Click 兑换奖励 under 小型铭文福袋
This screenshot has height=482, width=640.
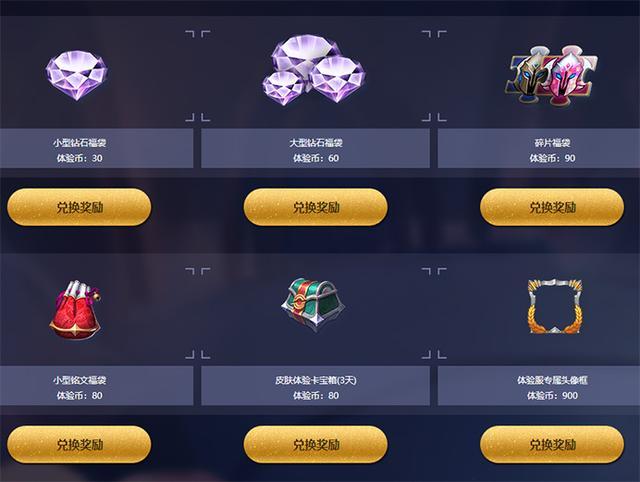(79, 444)
